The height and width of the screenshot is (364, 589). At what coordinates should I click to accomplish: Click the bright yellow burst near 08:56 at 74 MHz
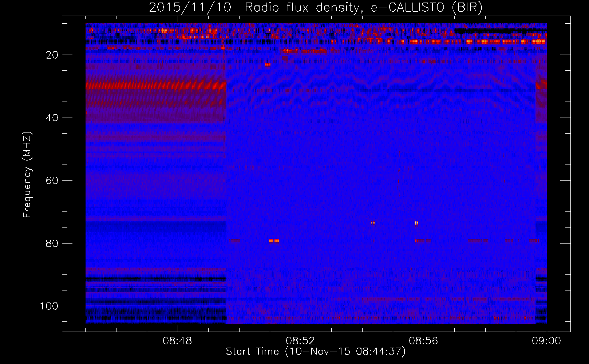tap(416, 223)
